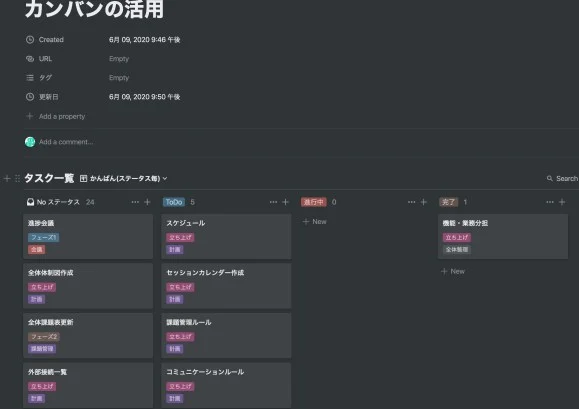The height and width of the screenshot is (409, 579).
Task: Open the more options of 進行中 column
Action: (411, 202)
